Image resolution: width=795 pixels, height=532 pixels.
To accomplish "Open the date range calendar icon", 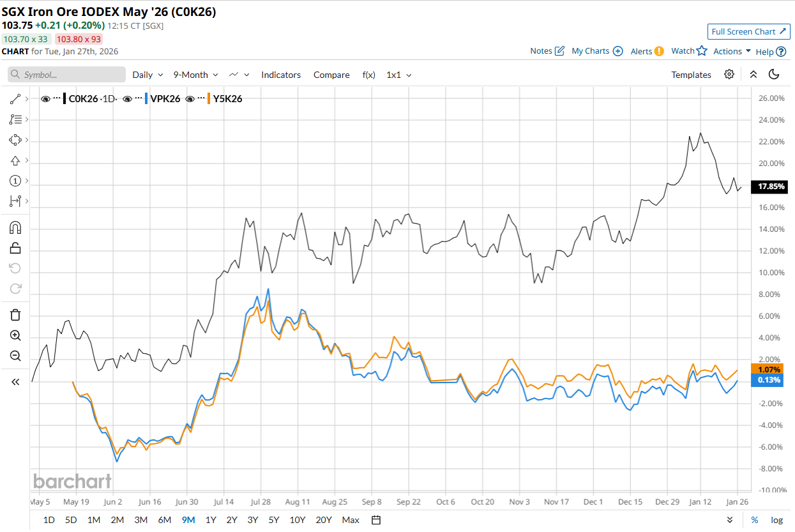I will point(376,520).
